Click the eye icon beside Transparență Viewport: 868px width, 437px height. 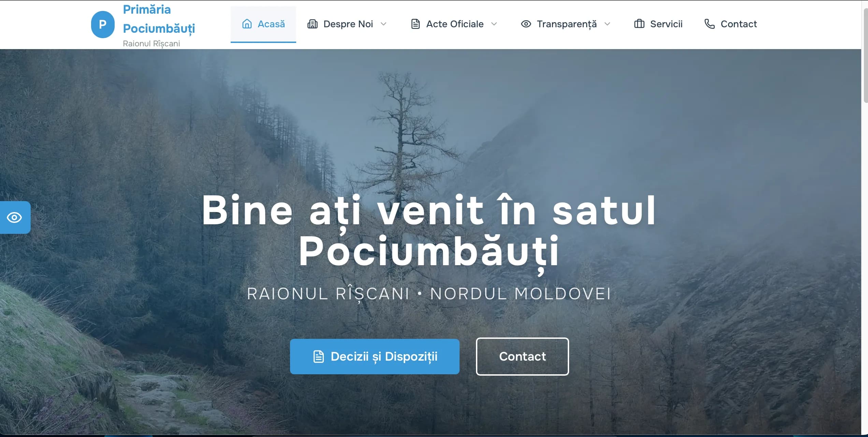(526, 24)
